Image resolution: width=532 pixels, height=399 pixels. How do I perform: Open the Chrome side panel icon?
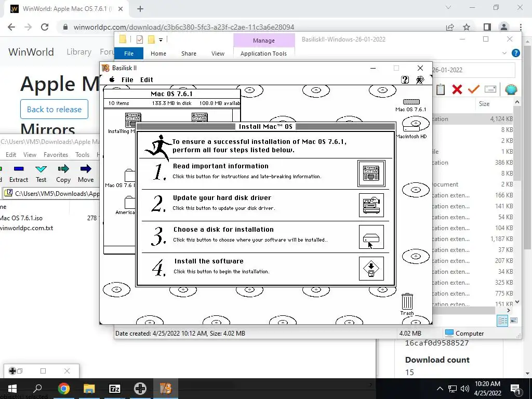pyautogui.click(x=487, y=27)
